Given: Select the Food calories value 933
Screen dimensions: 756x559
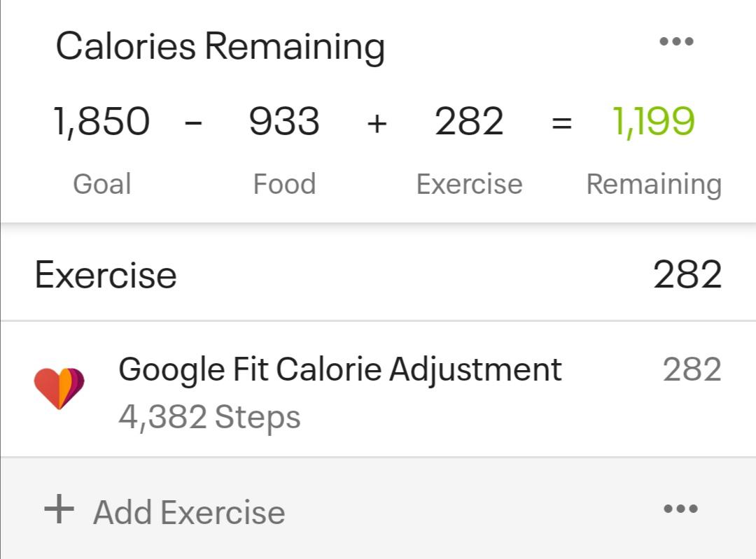Looking at the screenshot, I should tap(284, 120).
